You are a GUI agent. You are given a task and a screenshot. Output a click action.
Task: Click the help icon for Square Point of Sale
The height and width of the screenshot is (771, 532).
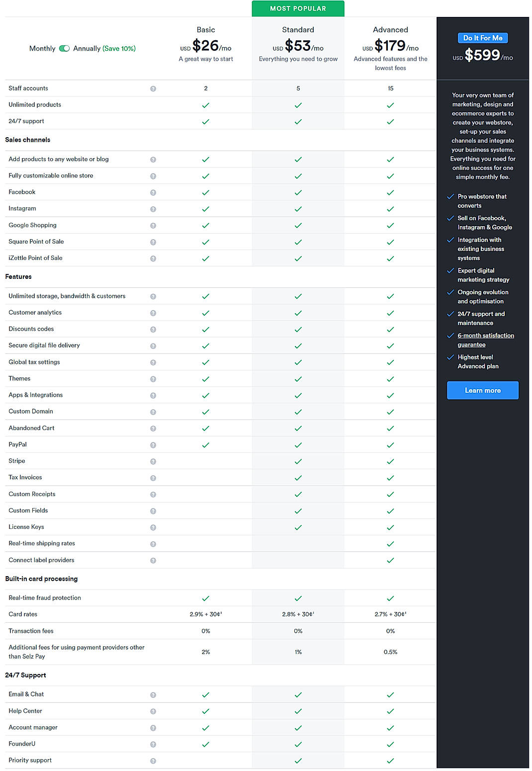click(x=153, y=242)
